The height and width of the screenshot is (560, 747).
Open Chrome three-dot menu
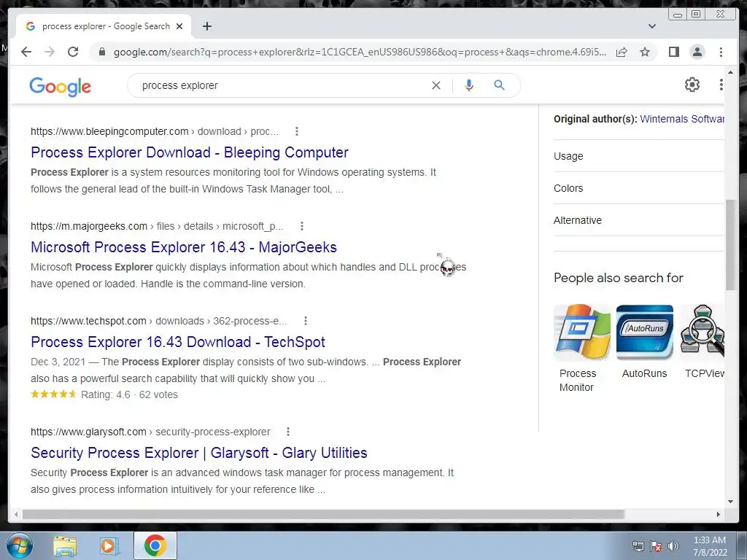coord(721,52)
